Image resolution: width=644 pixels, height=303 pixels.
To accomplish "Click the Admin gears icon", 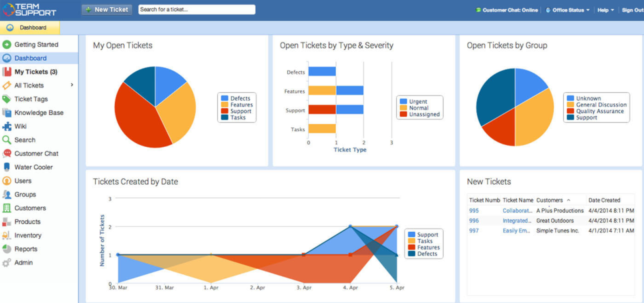I will coord(7,262).
